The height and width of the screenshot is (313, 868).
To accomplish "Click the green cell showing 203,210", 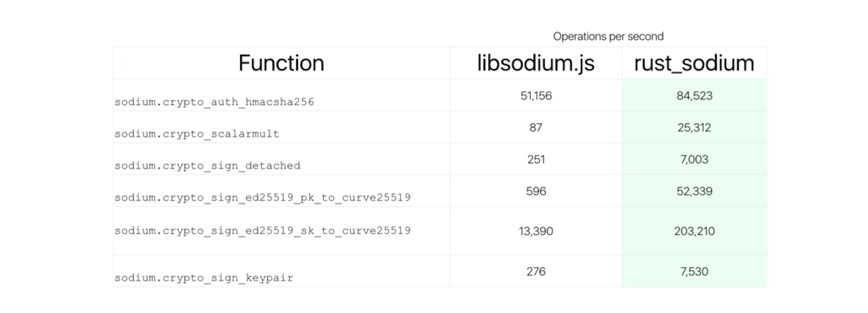I will pos(694,231).
